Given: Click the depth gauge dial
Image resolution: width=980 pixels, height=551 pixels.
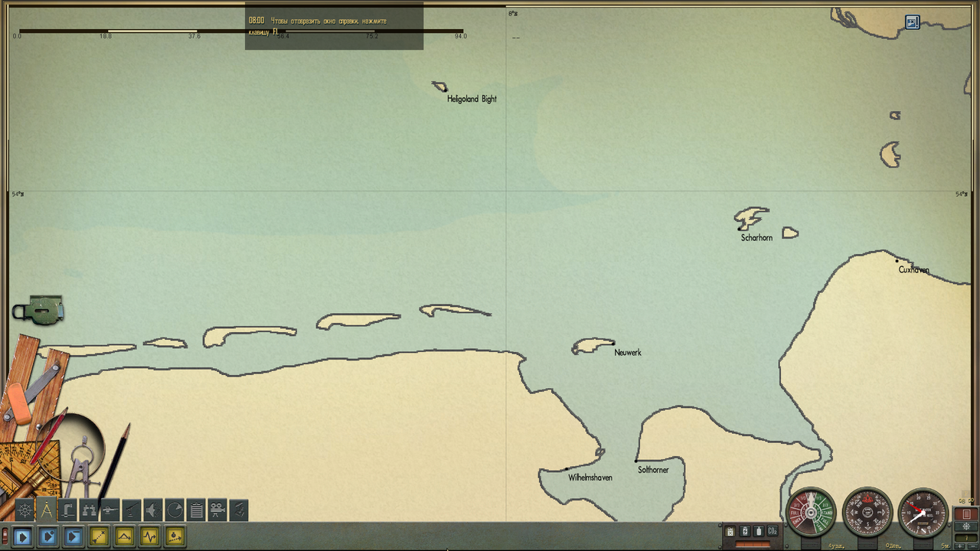Looking at the screenshot, I should click(x=924, y=513).
